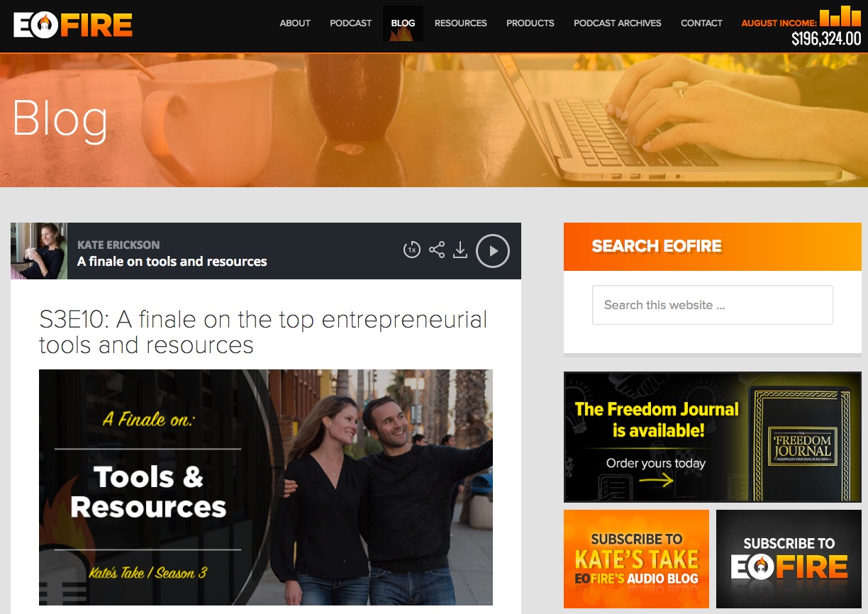Open the EOFire logo home link
The width and height of the screenshot is (868, 614).
tap(73, 24)
